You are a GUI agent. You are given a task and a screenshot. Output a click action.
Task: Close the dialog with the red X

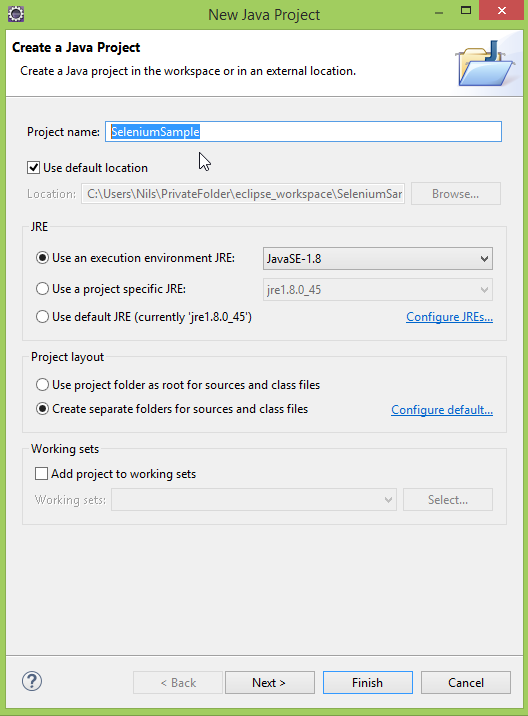(x=502, y=11)
